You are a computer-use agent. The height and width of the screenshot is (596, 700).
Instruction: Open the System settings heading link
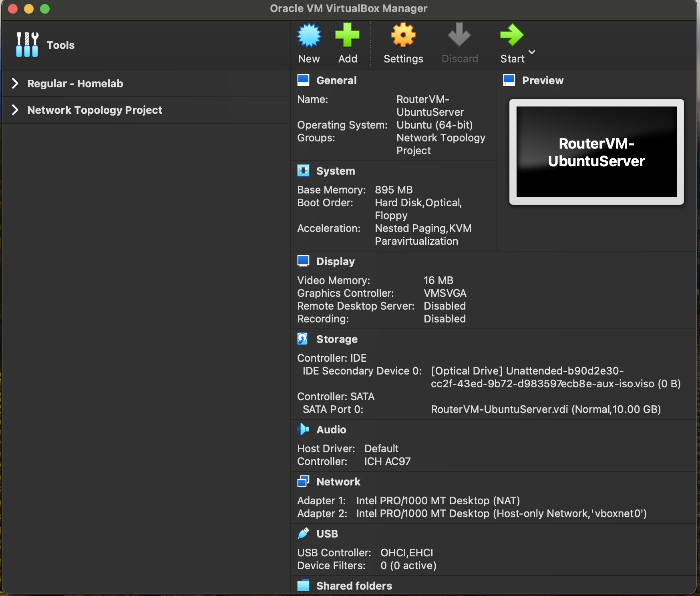coord(336,171)
